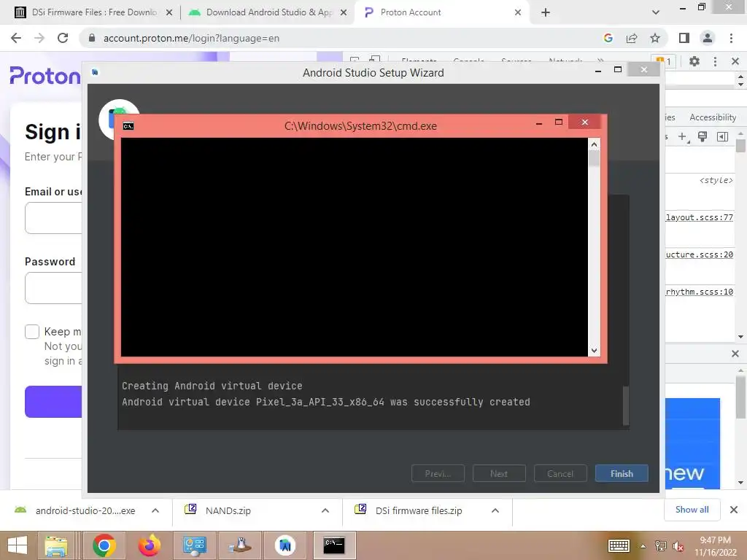Open Chrome three-dot menu
The width and height of the screenshot is (747, 560).
[x=731, y=38]
